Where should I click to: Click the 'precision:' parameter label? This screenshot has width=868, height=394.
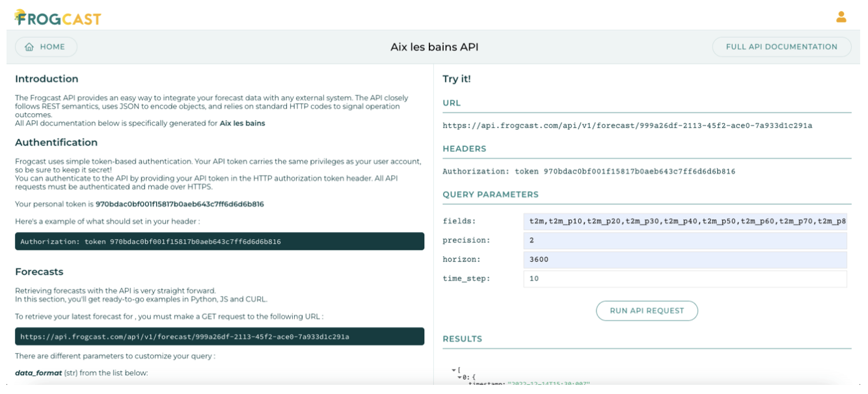(466, 241)
